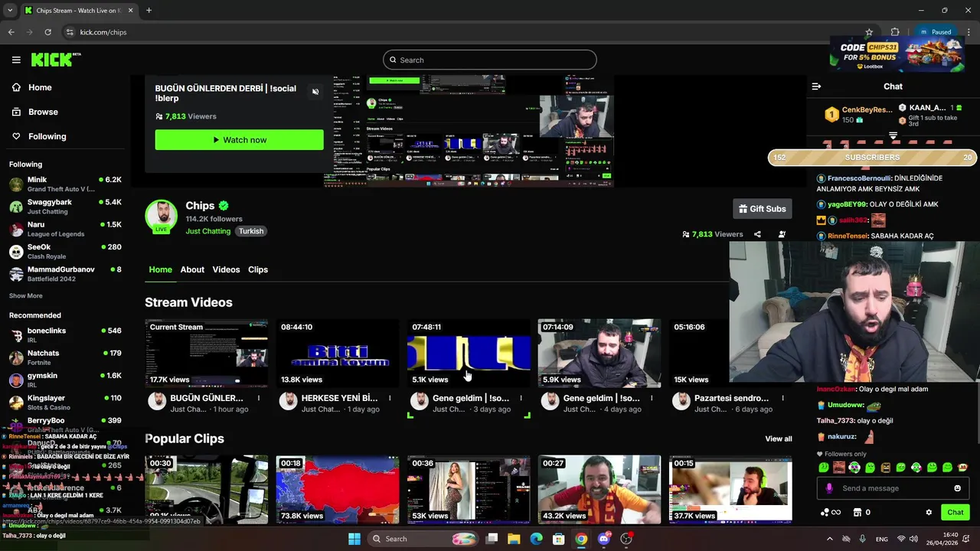Click the Chips channel avatar

pos(162,217)
